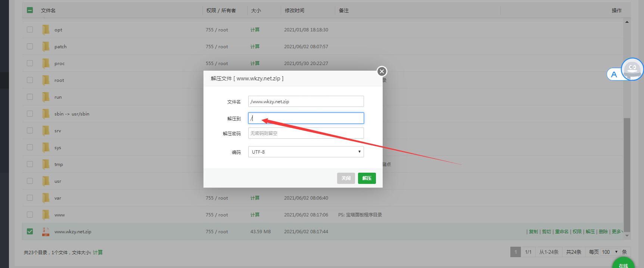Sort by 文件名 column header
The image size is (644, 268).
(48, 10)
